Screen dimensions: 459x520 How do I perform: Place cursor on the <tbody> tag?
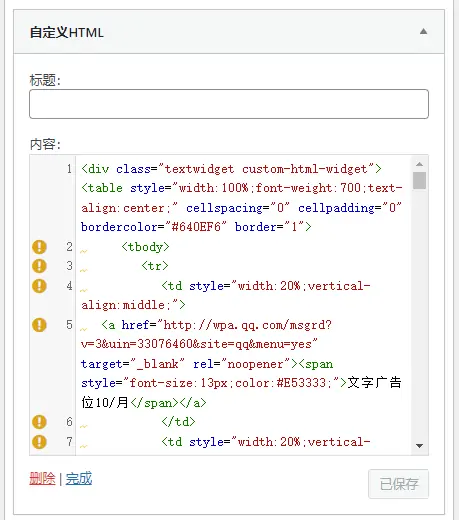pos(145,247)
